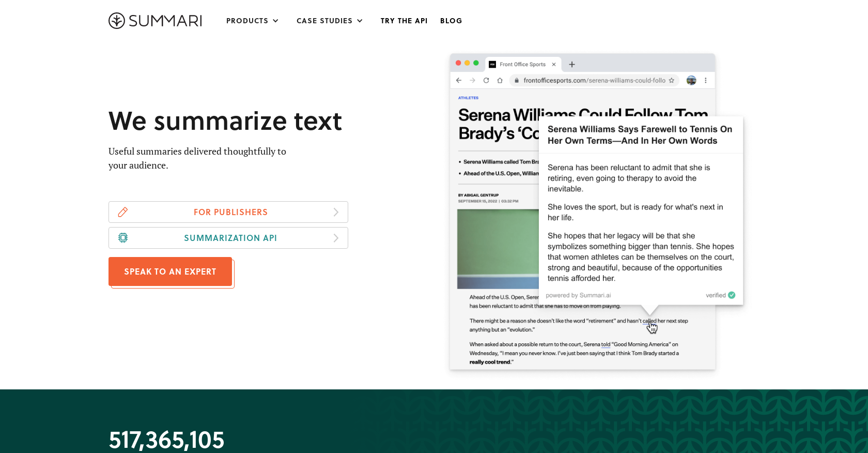Click the 517,365,105 counter number

166,441
